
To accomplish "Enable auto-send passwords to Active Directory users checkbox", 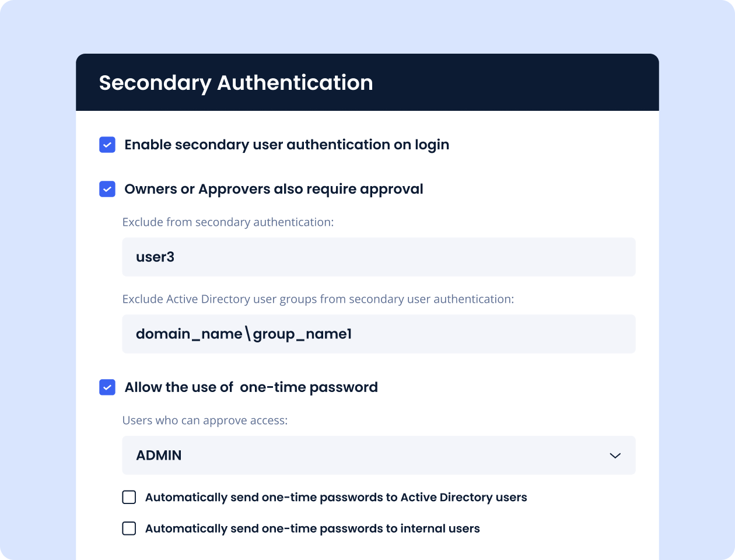I will [x=129, y=497].
